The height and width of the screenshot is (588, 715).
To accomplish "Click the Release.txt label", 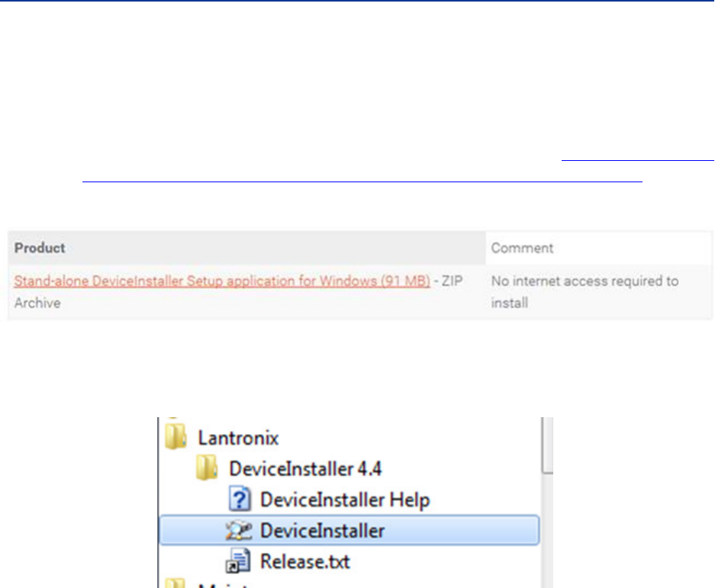I will pyautogui.click(x=305, y=561).
